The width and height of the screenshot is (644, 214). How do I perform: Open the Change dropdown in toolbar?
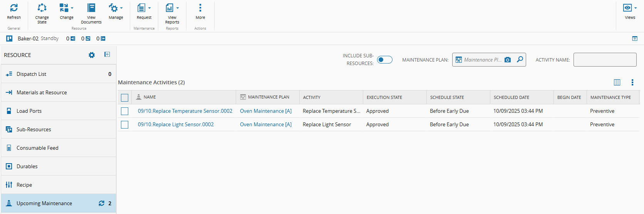[67, 11]
